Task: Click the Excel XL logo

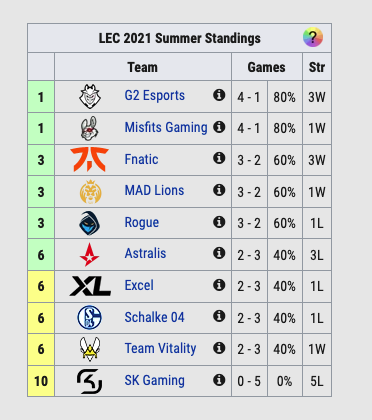Action: [90, 286]
